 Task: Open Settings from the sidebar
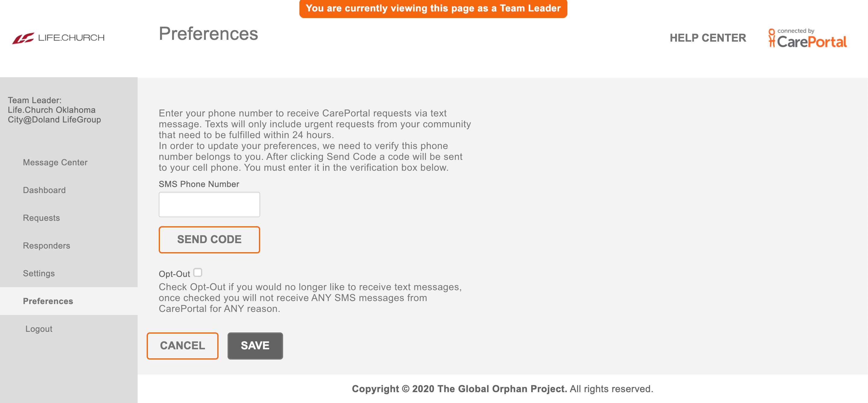click(39, 273)
